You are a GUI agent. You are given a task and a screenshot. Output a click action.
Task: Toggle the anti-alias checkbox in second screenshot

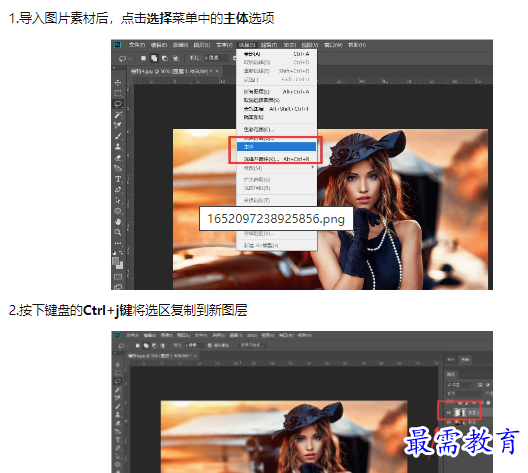click(x=210, y=345)
